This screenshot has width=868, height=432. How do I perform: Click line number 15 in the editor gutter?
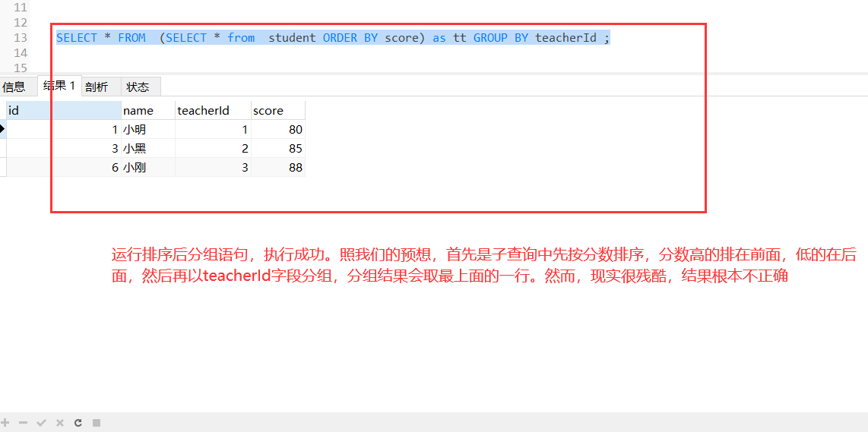(x=21, y=68)
